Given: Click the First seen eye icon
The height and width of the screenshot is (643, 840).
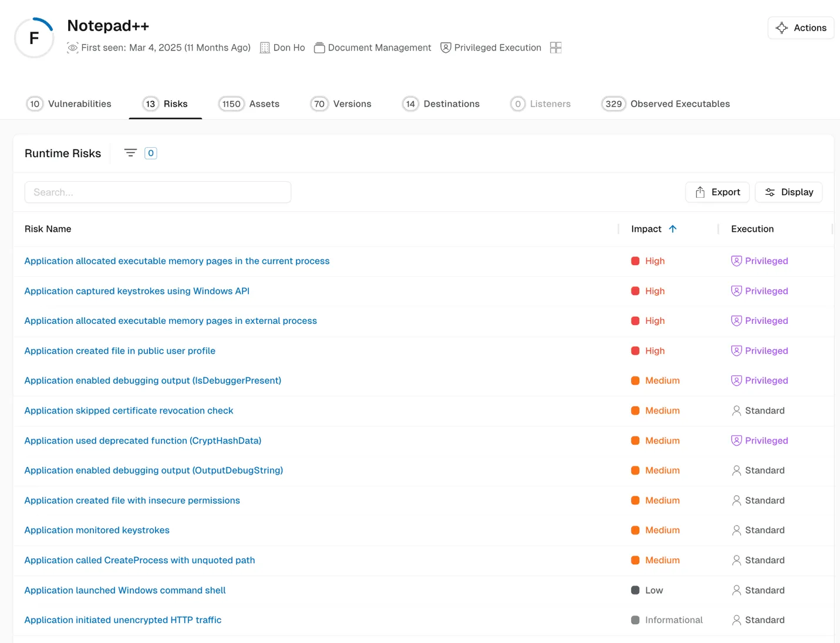Looking at the screenshot, I should (x=73, y=48).
